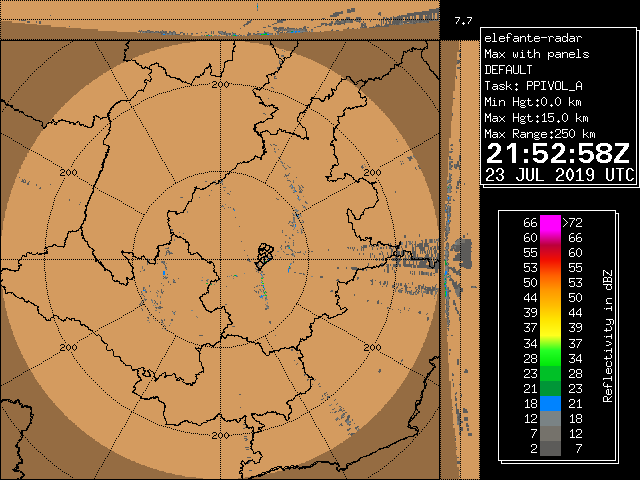Click the Min Hgt:0.0 km line
The height and width of the screenshot is (480, 640).
(533, 102)
